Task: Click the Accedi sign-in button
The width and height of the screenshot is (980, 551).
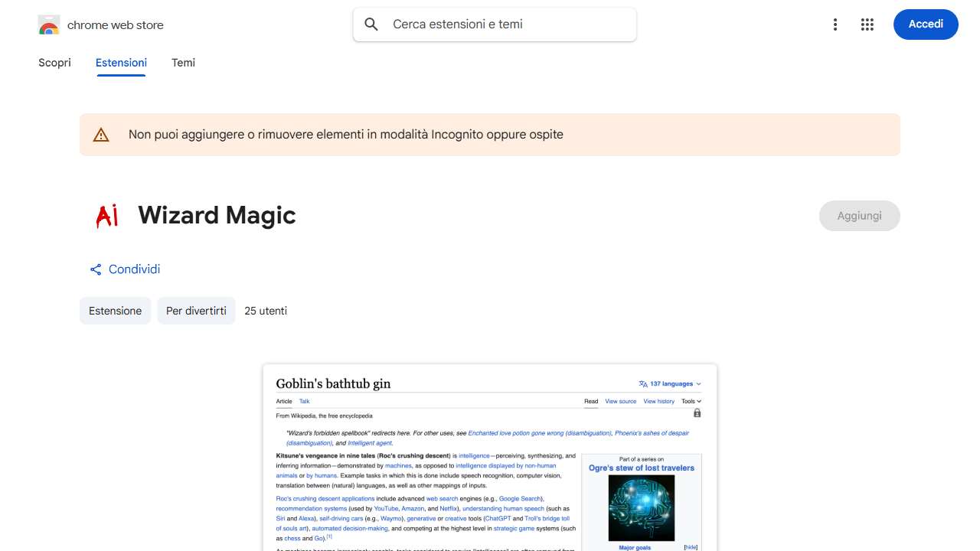Action: (x=926, y=24)
